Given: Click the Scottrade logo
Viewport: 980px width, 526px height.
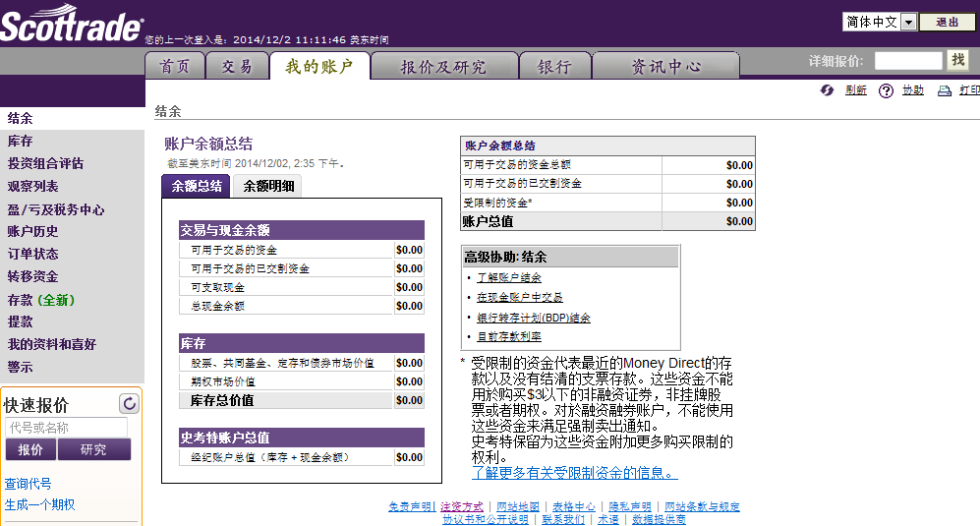Looking at the screenshot, I should tap(71, 26).
